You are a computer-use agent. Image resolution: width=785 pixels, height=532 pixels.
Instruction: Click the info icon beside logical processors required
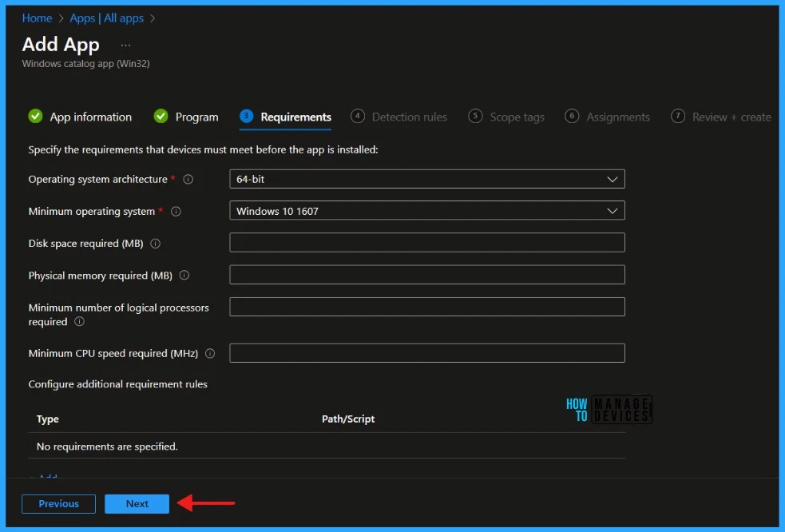click(79, 322)
